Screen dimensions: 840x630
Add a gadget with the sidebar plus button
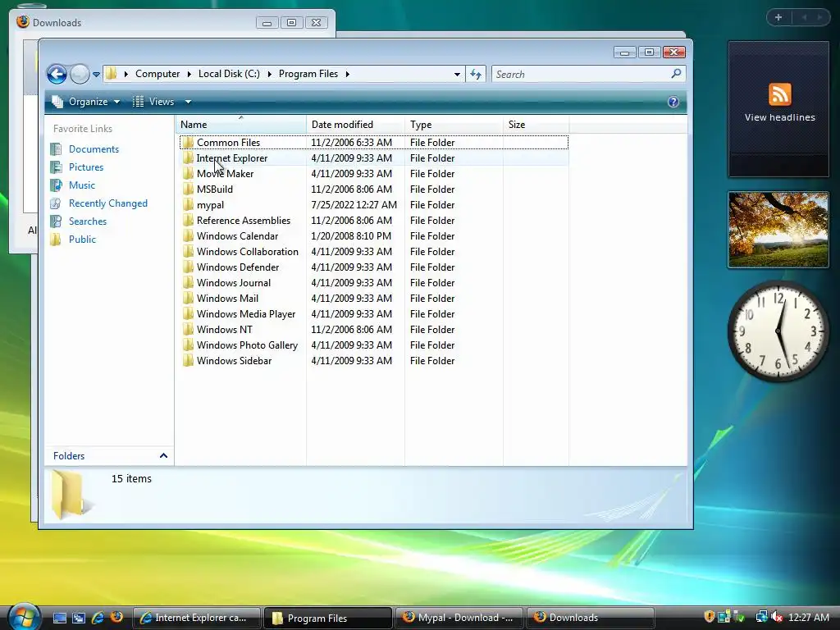pos(778,17)
